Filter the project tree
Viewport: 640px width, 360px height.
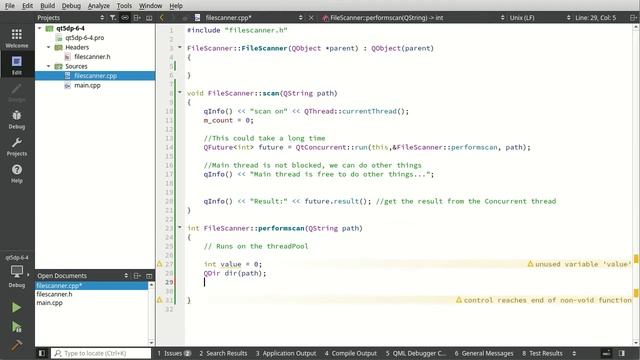(113, 18)
